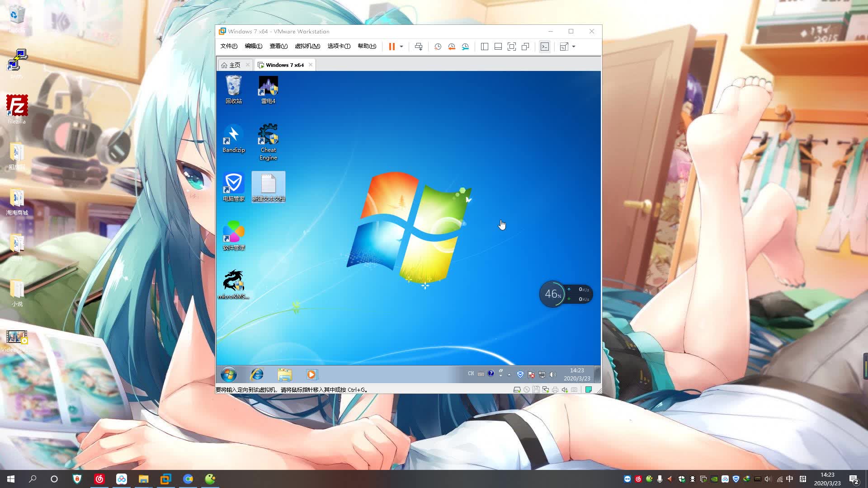This screenshot has width=868, height=488.
Task: Click the blue help icon in language bar
Action: (x=491, y=374)
